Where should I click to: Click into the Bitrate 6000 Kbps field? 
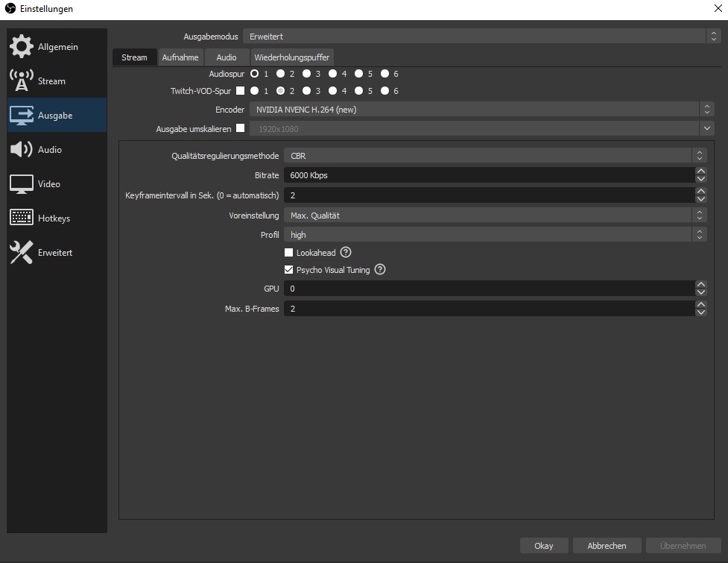[x=490, y=175]
